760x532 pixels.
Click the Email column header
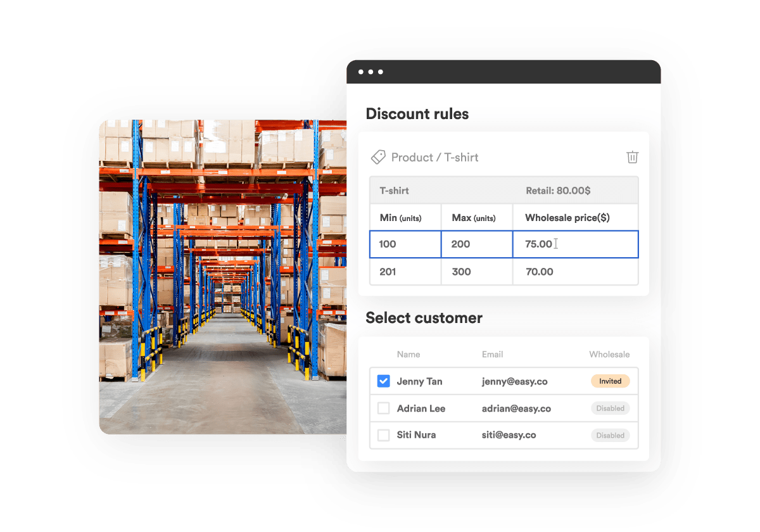pyautogui.click(x=493, y=355)
